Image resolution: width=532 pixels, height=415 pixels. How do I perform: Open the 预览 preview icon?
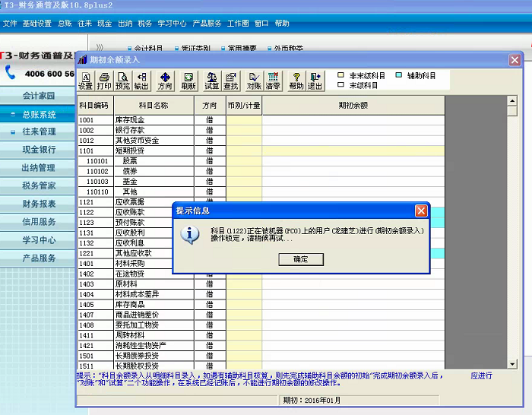122,81
